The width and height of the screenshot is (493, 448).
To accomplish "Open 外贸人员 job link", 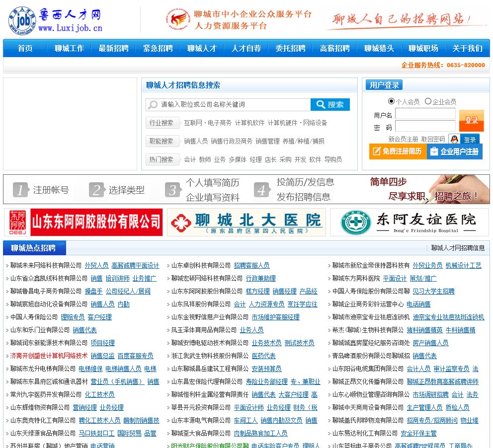I will click(96, 266).
